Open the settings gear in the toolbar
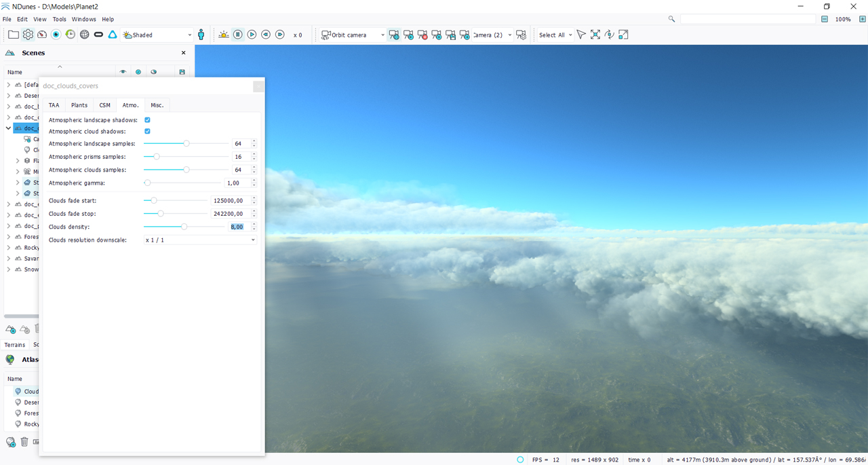The image size is (868, 465). pos(28,35)
